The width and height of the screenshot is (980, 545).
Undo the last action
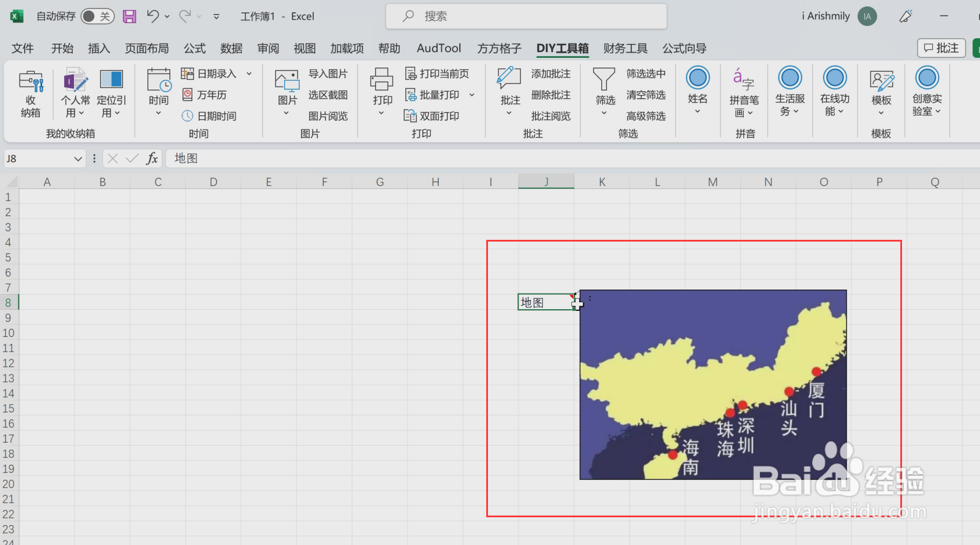152,16
